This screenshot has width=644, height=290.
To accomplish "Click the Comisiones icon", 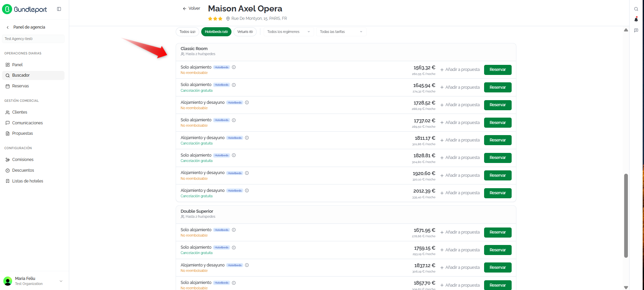I will point(7,160).
